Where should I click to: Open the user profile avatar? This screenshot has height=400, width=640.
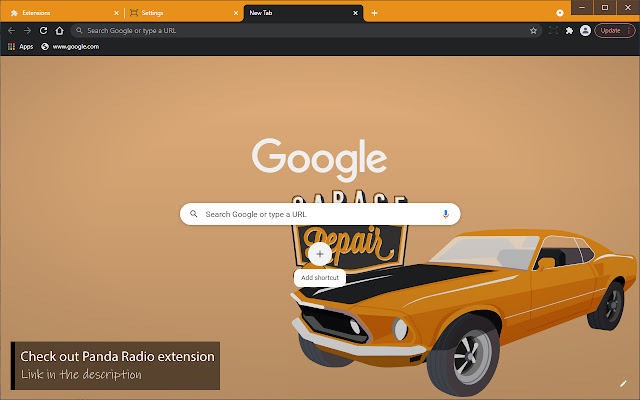coord(585,31)
